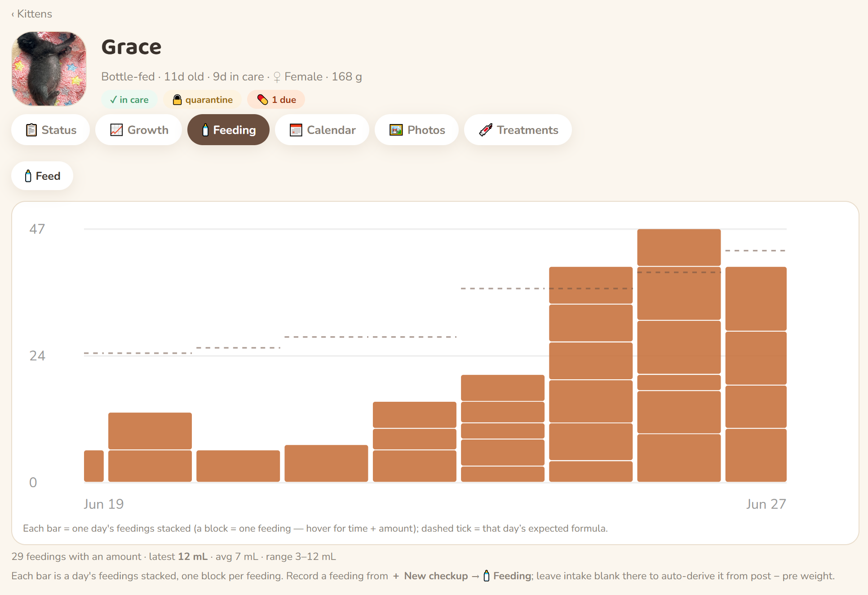Open Grace's profile photo thumbnail
This screenshot has width=868, height=595.
[x=49, y=69]
